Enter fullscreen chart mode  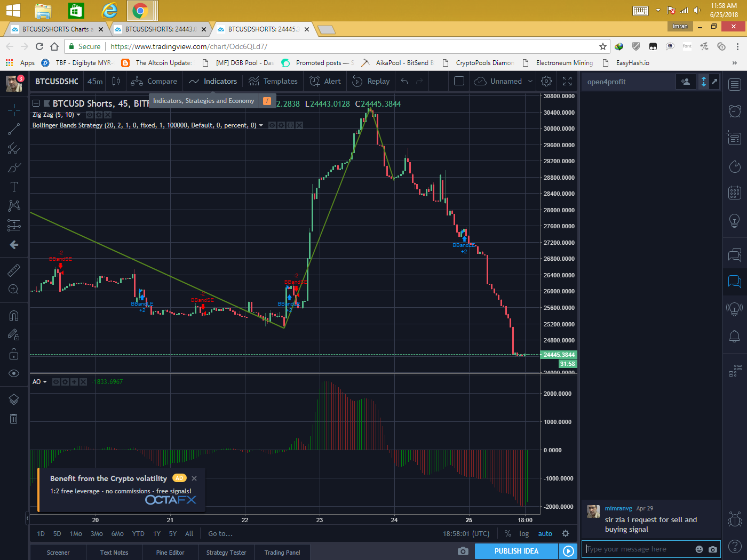click(x=567, y=81)
